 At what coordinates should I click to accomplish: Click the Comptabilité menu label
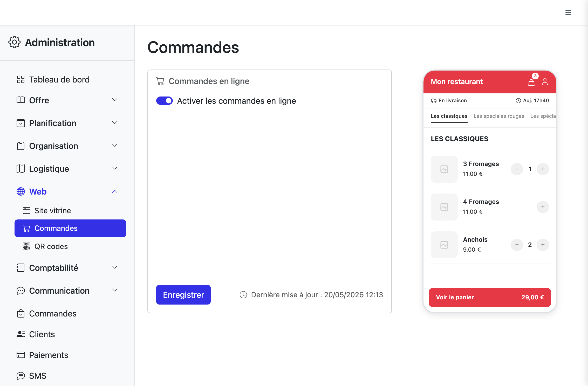[x=53, y=268]
